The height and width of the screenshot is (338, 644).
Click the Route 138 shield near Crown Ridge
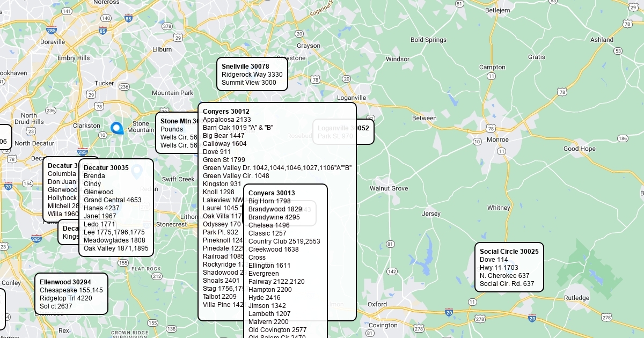(x=171, y=329)
